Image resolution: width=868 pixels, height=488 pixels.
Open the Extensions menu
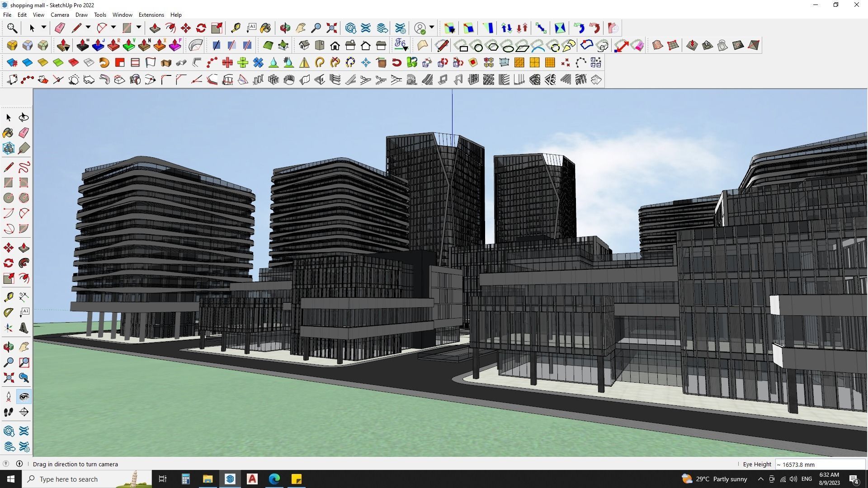coord(151,15)
